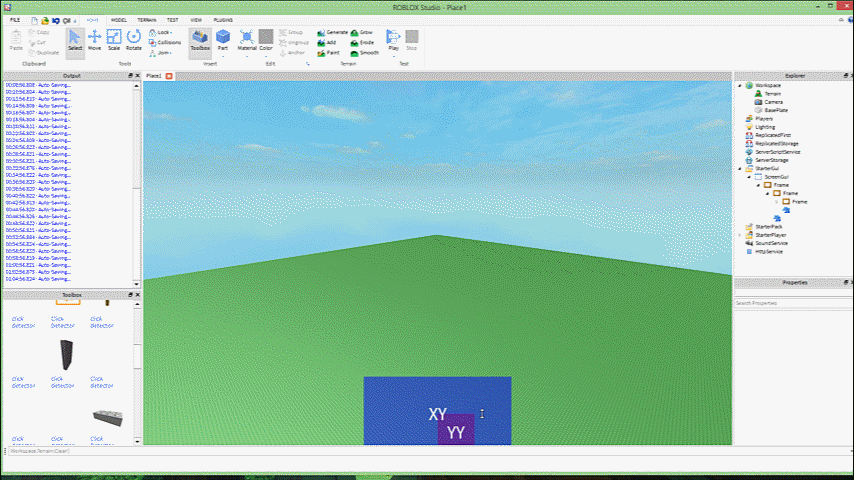Click the Paste clipboard button
Screen dimensions: 854x480
[x=16, y=41]
